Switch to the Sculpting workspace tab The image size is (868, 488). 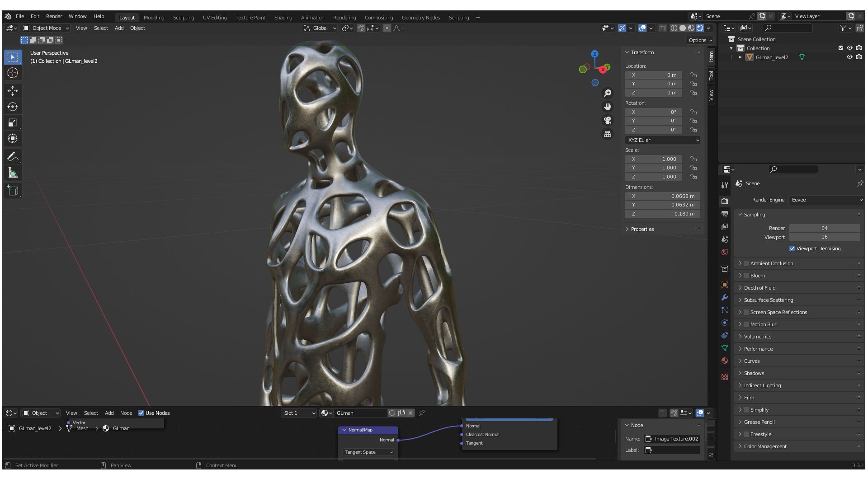tap(184, 18)
